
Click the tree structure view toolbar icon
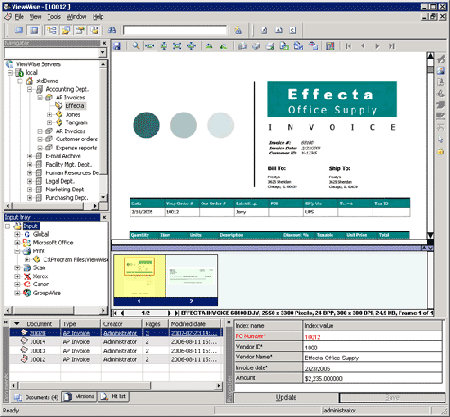coord(51,30)
